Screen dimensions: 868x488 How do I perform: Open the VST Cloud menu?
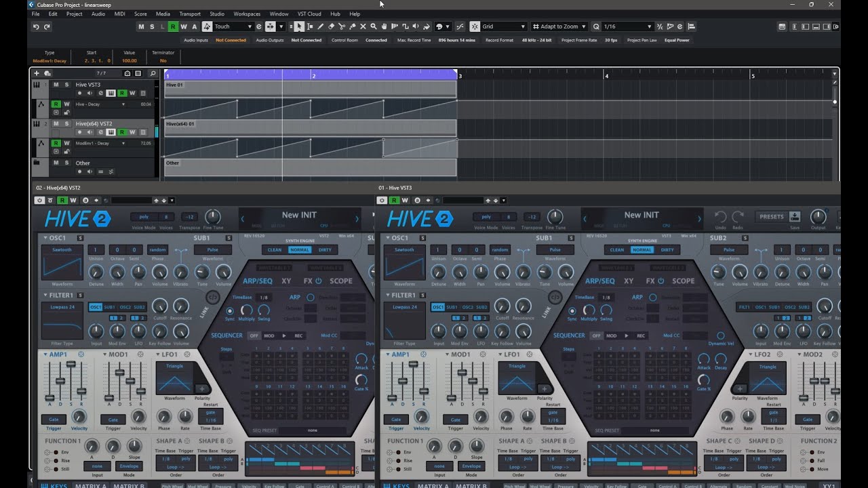click(309, 14)
